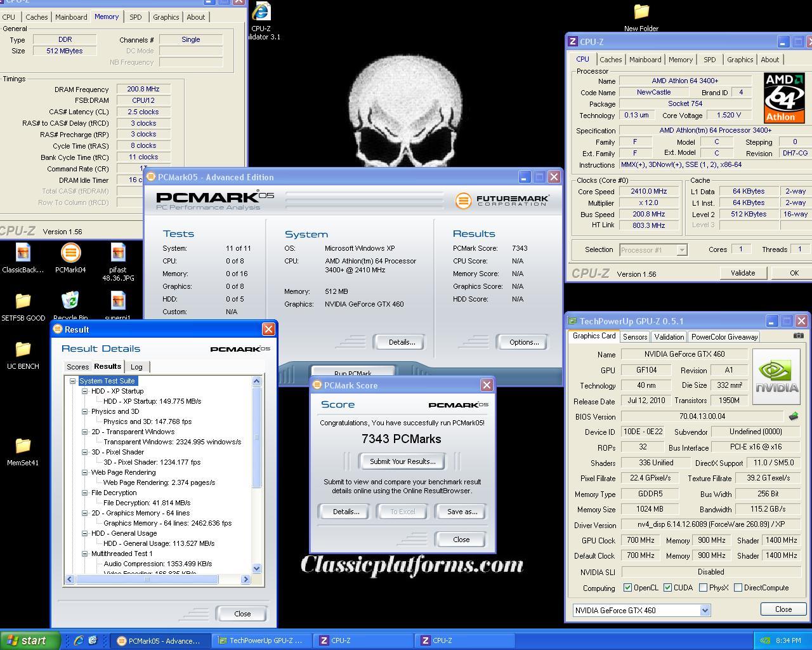Collapse the Web Page Rendering node
Image resolution: width=812 pixels, height=650 pixels.
click(x=84, y=472)
